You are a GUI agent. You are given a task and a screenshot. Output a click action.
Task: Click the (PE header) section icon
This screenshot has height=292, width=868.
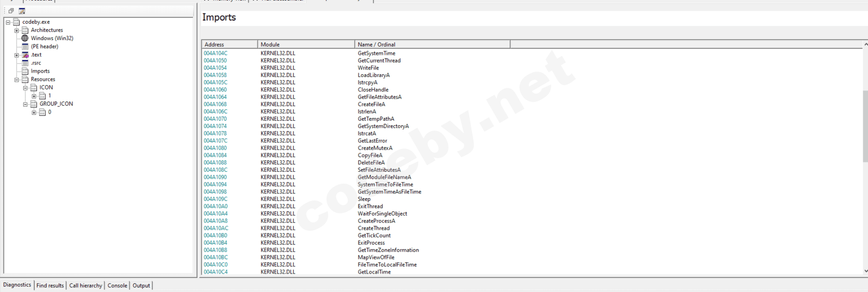[25, 47]
